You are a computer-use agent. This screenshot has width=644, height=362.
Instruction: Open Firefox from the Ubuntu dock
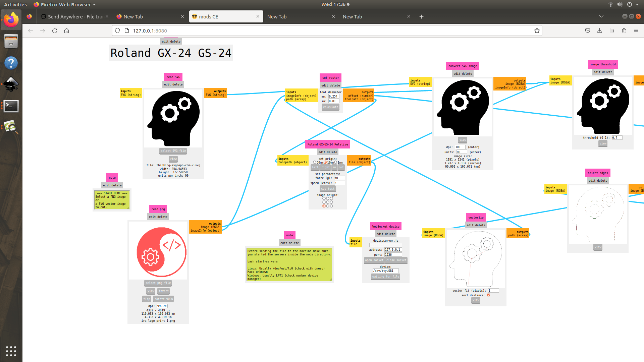(x=11, y=20)
